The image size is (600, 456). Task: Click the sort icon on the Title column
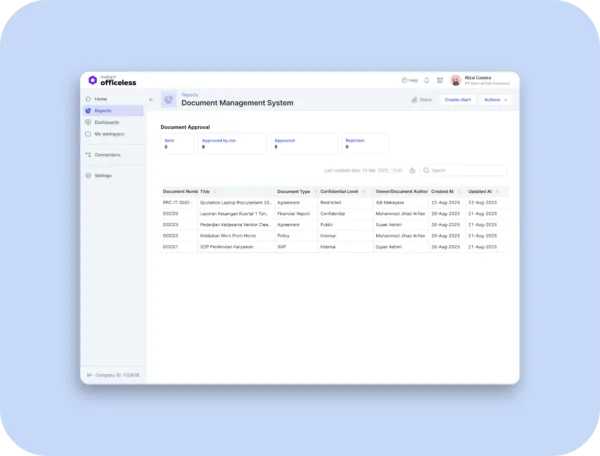pyautogui.click(x=215, y=191)
